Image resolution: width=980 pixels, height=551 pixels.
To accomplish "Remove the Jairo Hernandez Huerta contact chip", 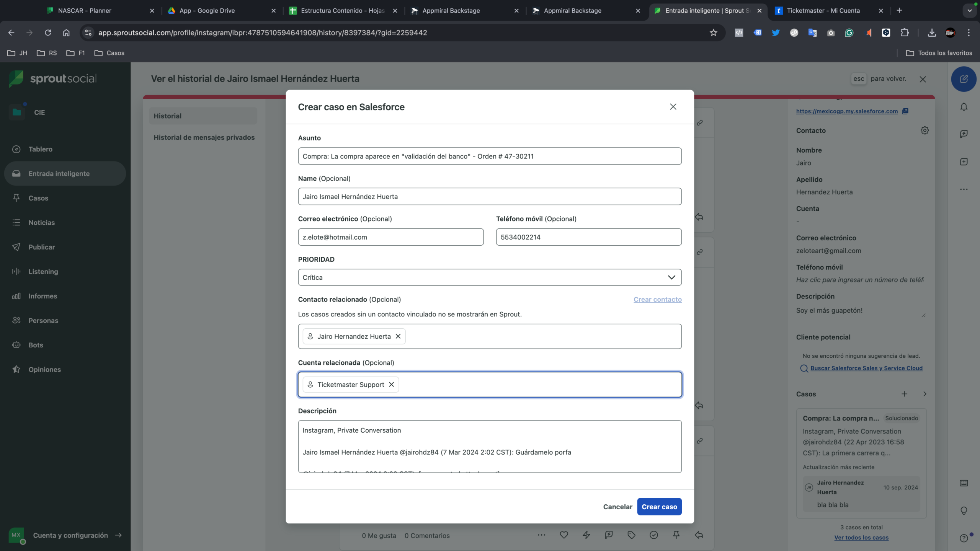I will click(398, 336).
